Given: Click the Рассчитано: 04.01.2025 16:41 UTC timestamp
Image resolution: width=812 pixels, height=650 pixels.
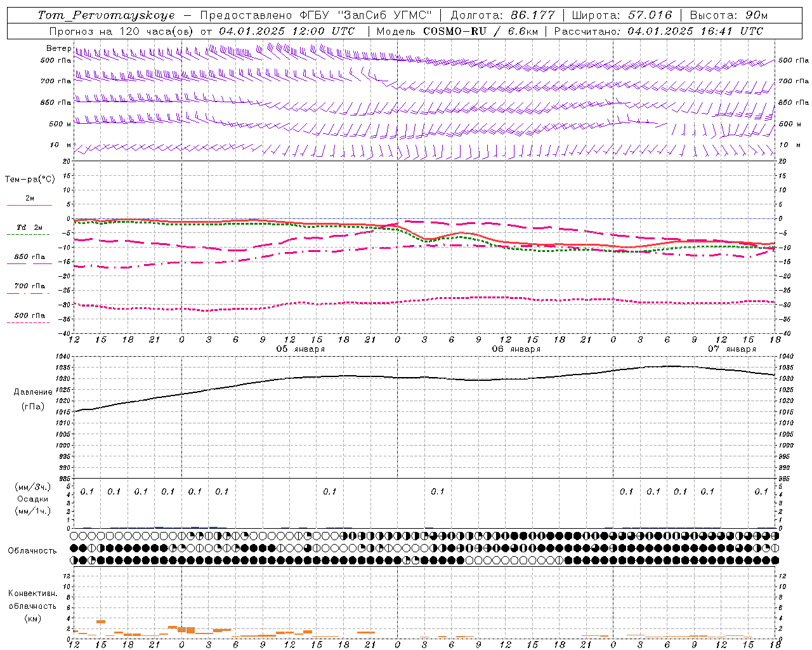Looking at the screenshot, I should click(x=658, y=31).
